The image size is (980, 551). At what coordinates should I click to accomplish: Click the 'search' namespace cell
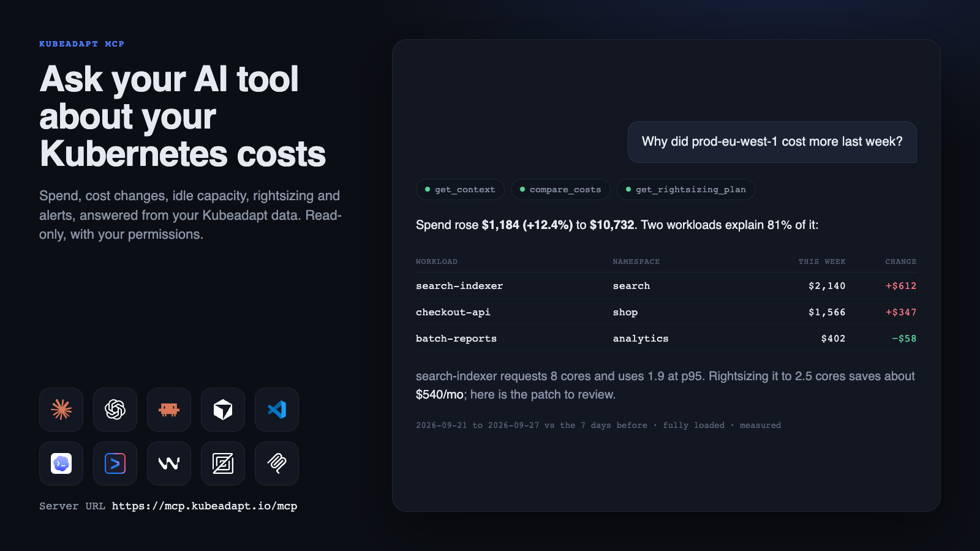click(x=631, y=286)
